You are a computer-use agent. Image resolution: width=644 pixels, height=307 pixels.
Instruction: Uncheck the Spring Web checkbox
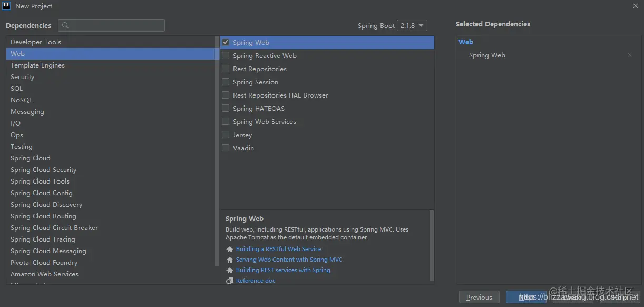coord(226,43)
